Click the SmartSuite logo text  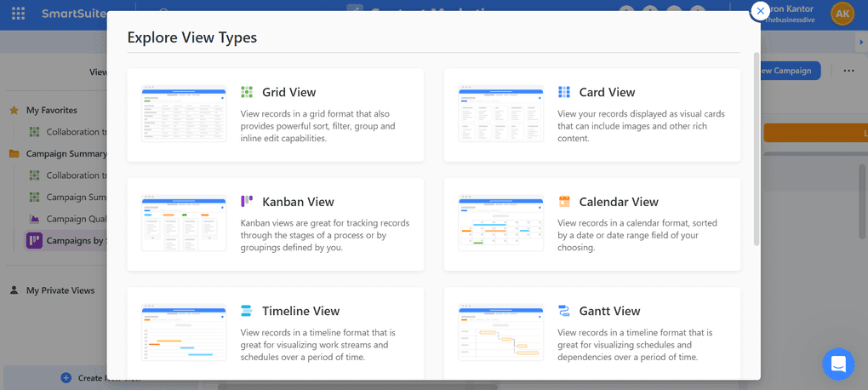pos(74,14)
